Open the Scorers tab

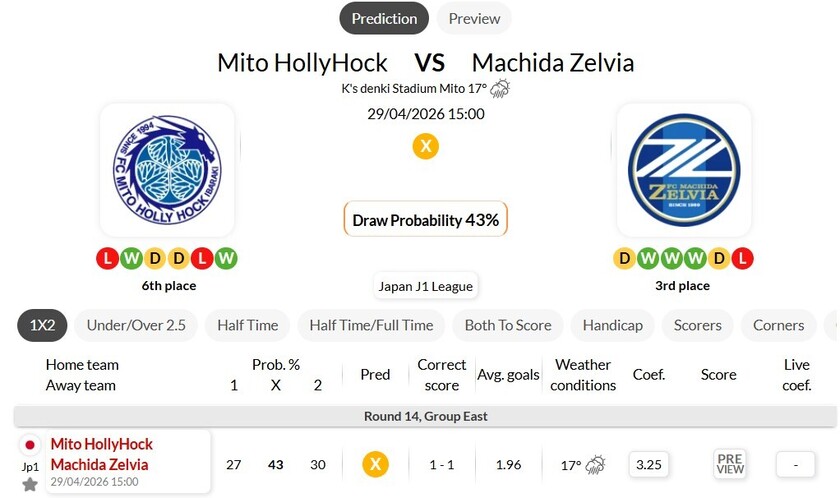[698, 325]
